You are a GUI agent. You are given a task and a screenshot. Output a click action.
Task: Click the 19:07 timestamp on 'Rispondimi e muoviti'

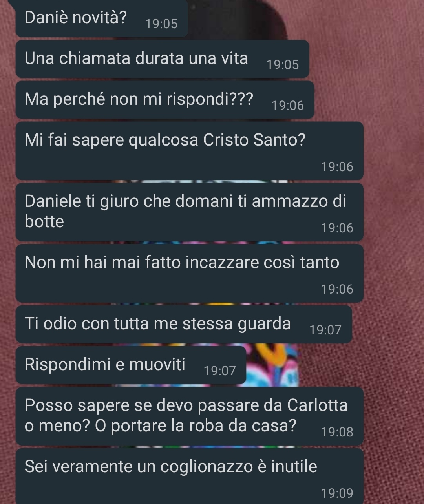coord(220,371)
